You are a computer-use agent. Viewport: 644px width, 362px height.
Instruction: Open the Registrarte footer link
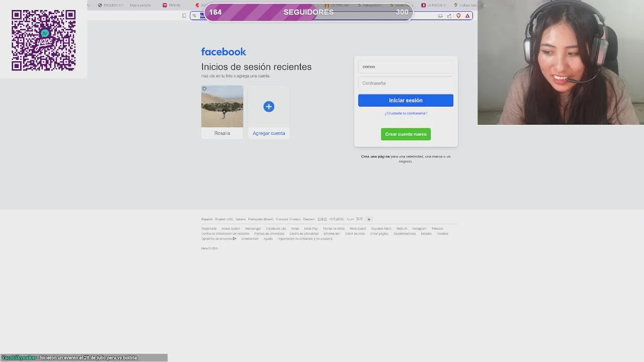point(209,229)
